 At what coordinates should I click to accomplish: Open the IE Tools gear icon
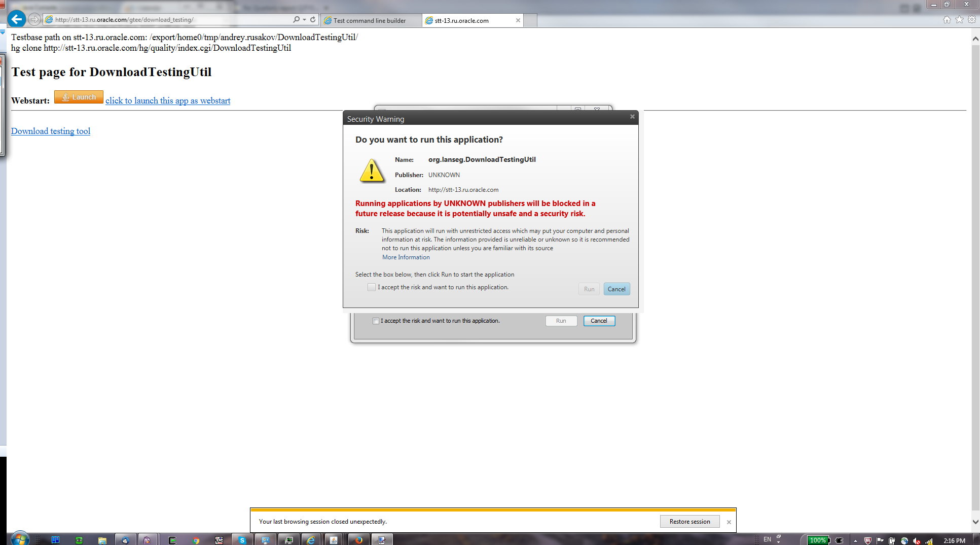pos(971,20)
